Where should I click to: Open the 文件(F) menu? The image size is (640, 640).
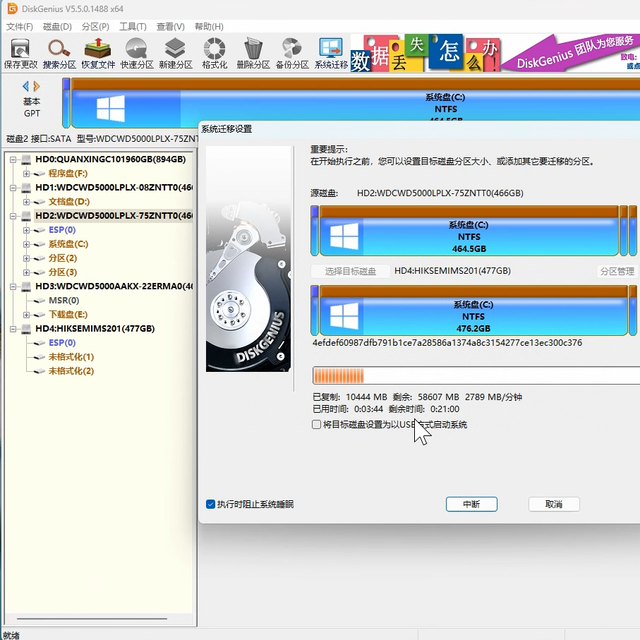[20, 27]
